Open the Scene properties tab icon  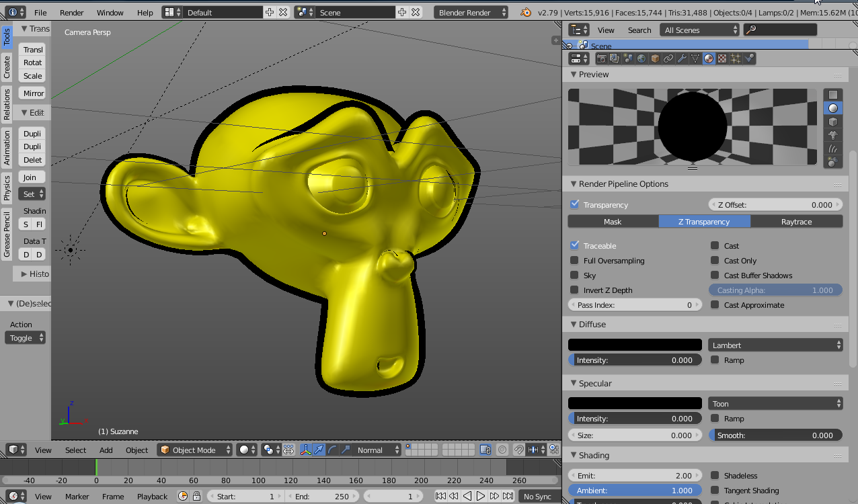(628, 58)
